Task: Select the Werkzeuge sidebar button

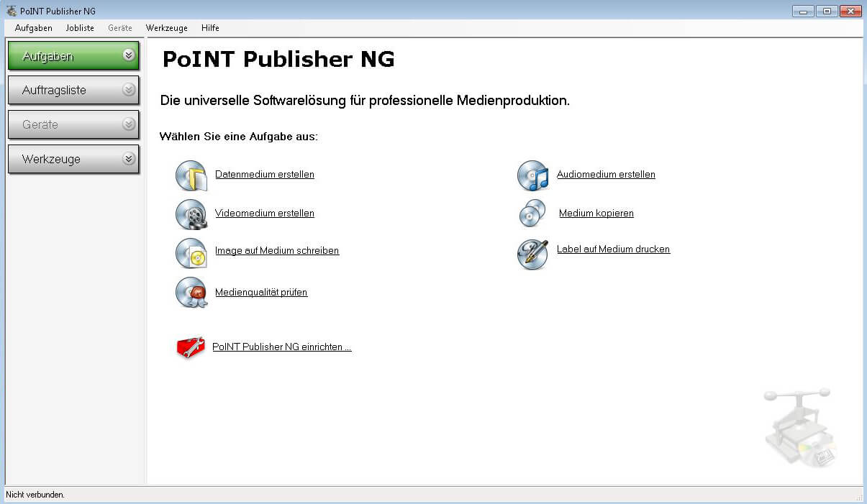Action: [73, 160]
